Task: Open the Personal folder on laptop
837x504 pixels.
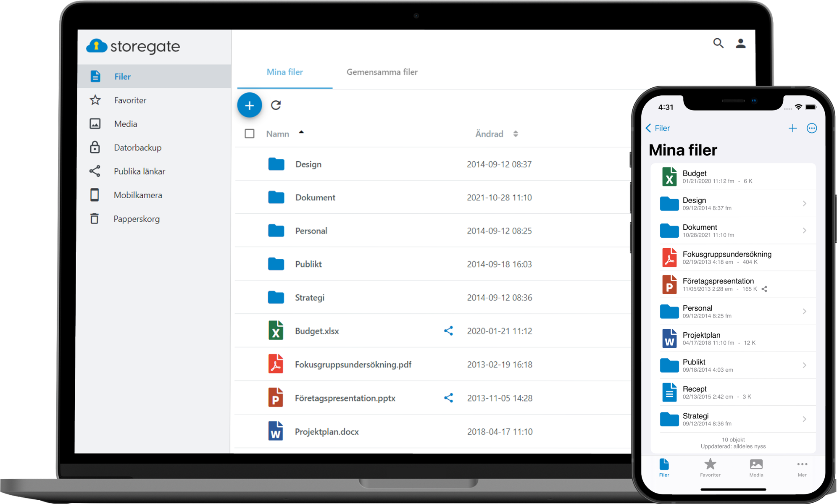Action: [x=311, y=231]
